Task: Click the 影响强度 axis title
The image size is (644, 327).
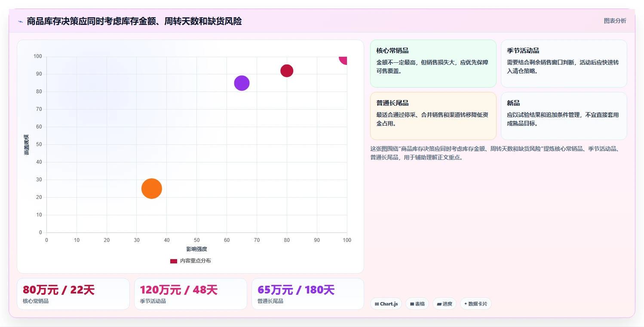Action: click(x=197, y=249)
